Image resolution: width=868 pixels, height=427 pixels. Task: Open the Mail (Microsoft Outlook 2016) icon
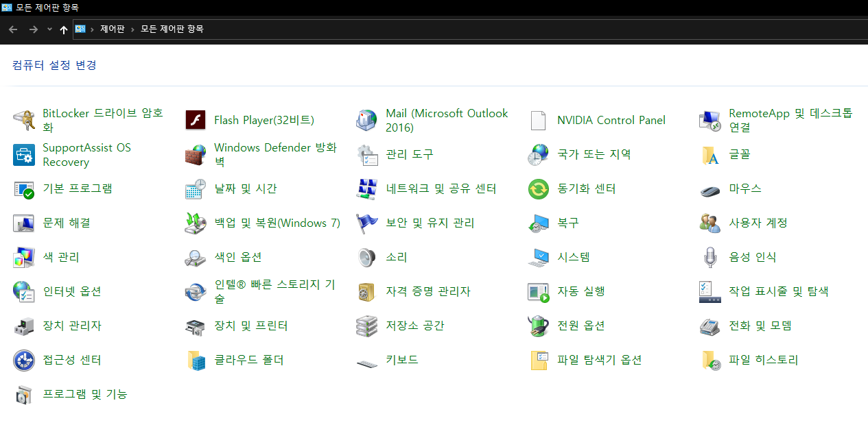point(367,121)
